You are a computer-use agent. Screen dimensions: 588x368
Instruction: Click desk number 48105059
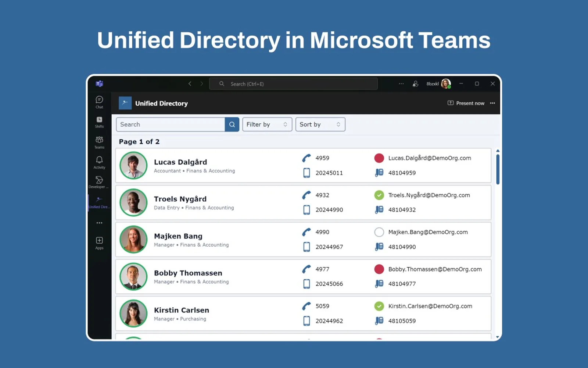402,321
